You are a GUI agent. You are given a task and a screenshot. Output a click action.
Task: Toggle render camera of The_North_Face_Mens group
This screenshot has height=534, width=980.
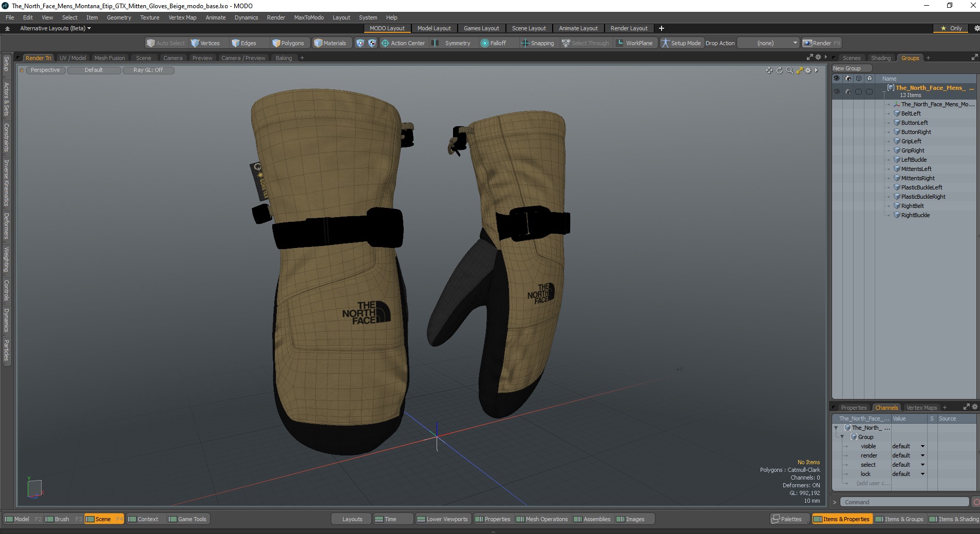(x=848, y=91)
